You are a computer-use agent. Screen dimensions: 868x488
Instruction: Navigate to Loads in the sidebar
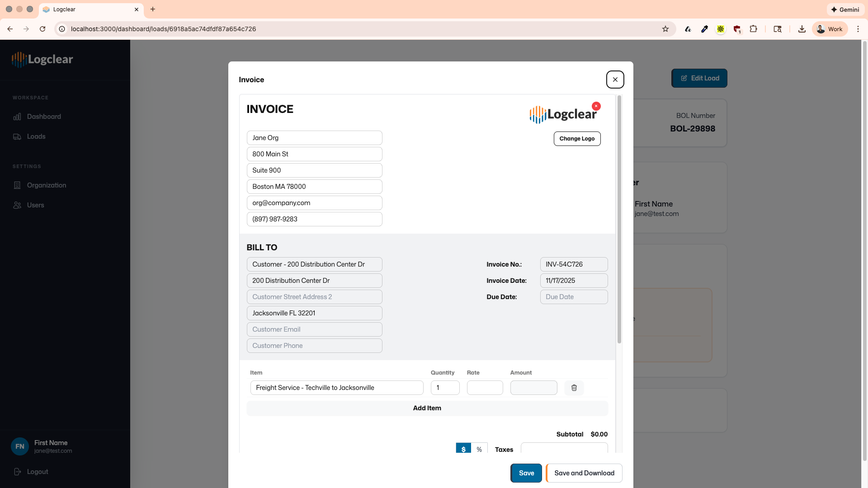coord(36,136)
